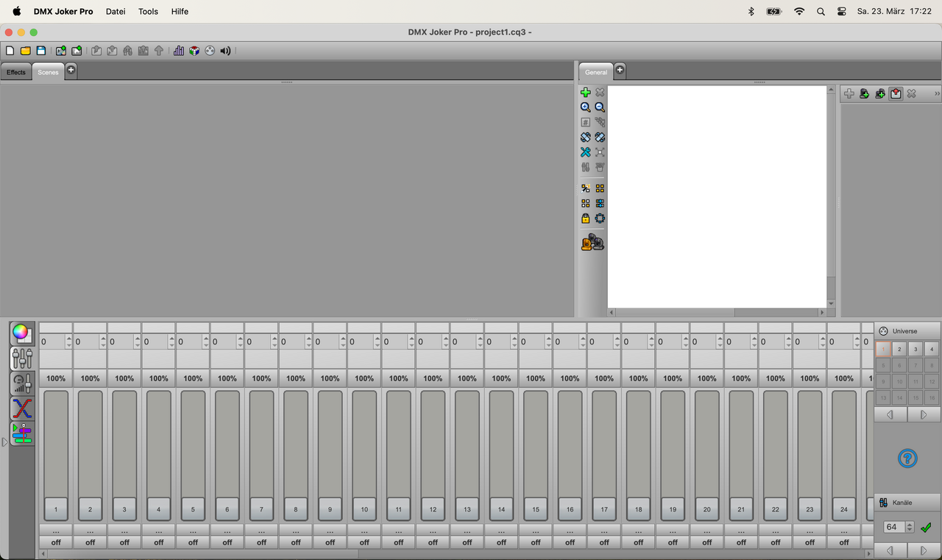Open the color wheel panel icon

click(x=22, y=333)
